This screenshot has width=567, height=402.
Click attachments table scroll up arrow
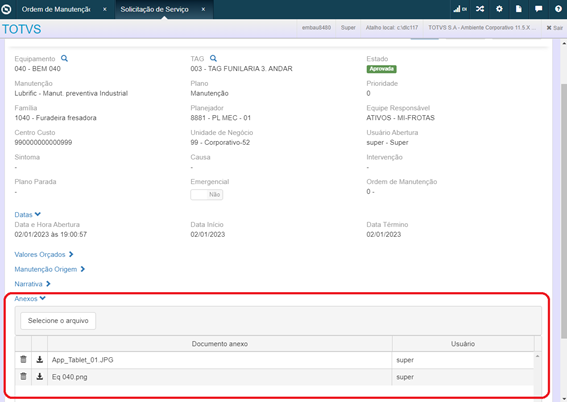pos(537,356)
